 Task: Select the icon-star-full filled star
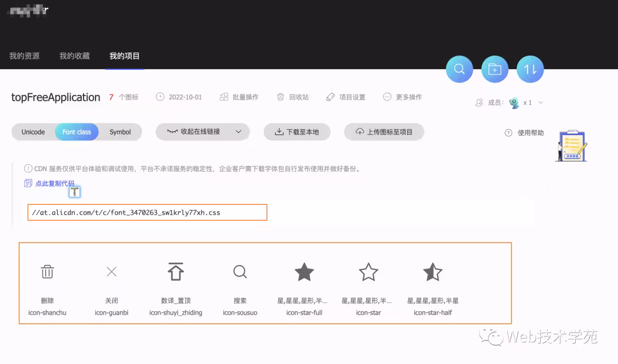pos(304,272)
